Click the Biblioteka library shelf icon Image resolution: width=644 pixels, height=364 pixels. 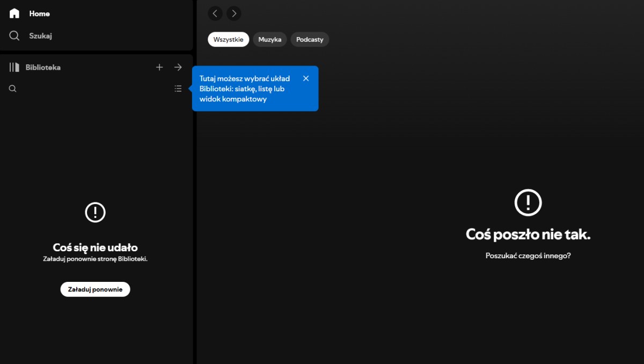(x=14, y=68)
